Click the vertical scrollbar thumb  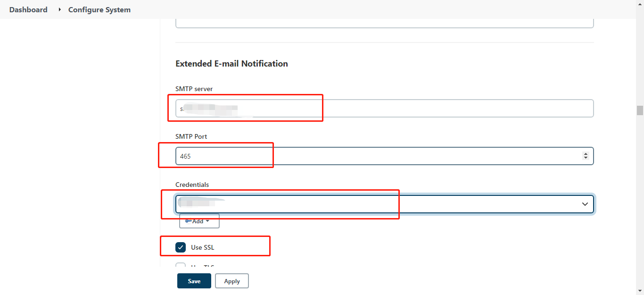coord(640,110)
